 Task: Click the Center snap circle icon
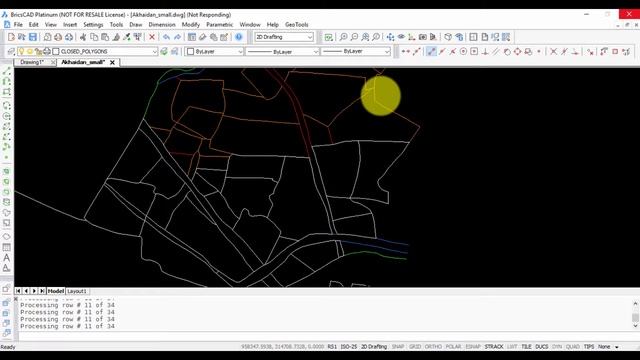[463, 51]
